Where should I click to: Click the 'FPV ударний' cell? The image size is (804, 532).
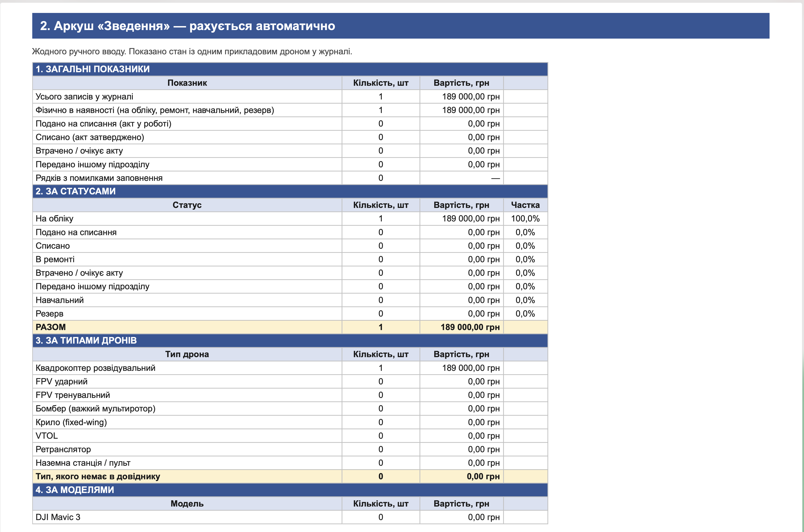pyautogui.click(x=187, y=381)
